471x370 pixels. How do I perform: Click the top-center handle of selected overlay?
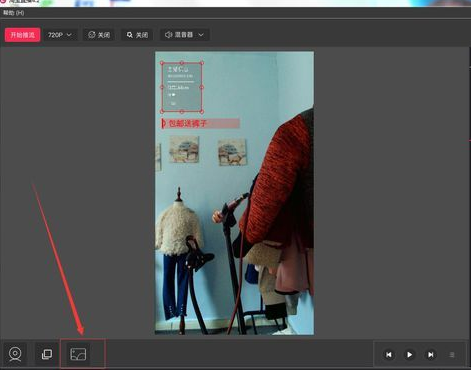(x=182, y=63)
